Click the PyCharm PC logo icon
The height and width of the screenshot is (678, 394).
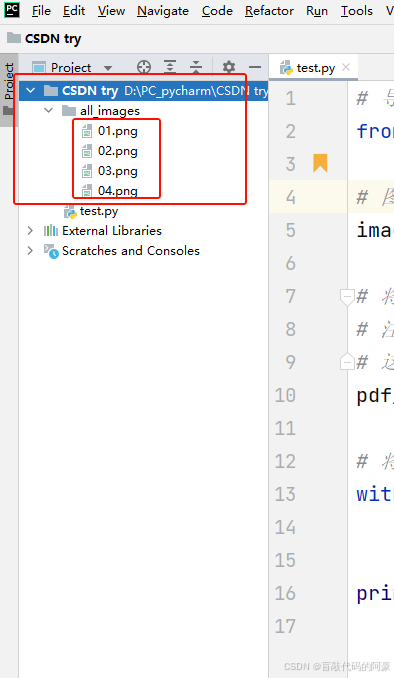pyautogui.click(x=12, y=10)
